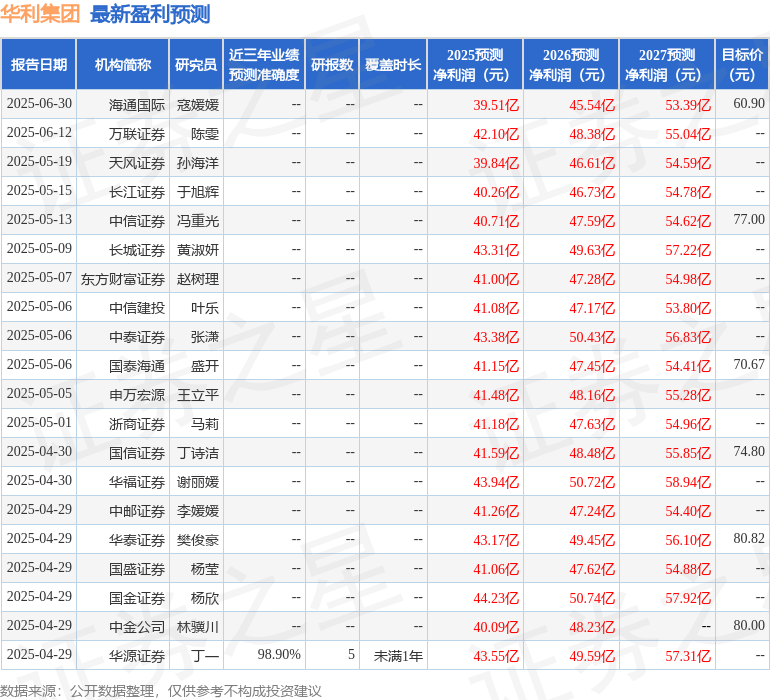770x700 pixels.
Task: Click institution 中信建投
Action: (137, 308)
